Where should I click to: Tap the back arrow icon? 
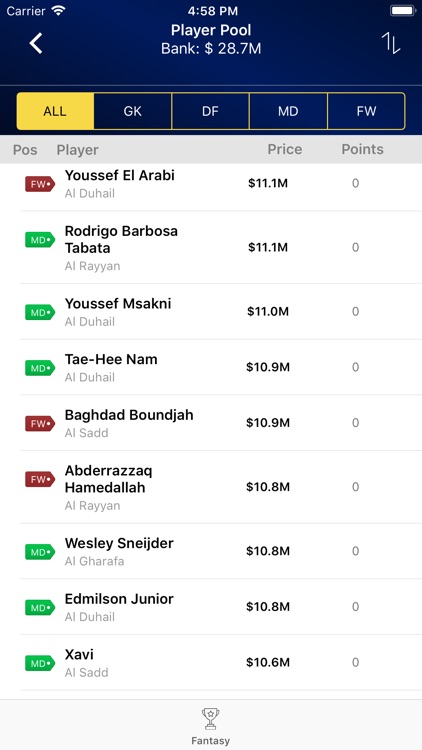tap(36, 44)
